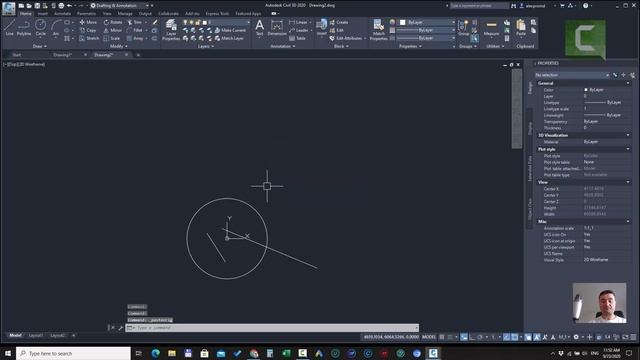The image size is (640, 360).
Task: Toggle object snap in status bar
Action: (515, 337)
